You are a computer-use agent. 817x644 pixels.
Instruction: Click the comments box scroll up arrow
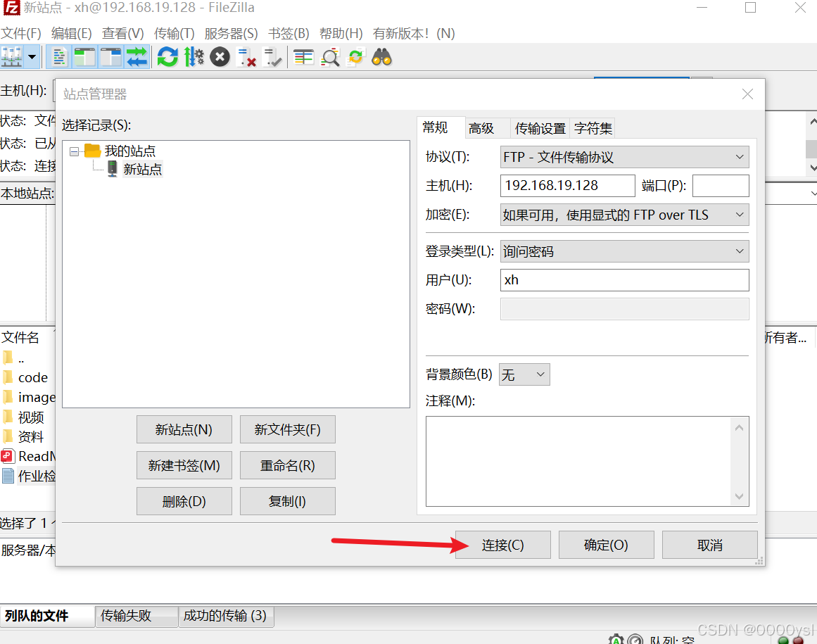(739, 428)
